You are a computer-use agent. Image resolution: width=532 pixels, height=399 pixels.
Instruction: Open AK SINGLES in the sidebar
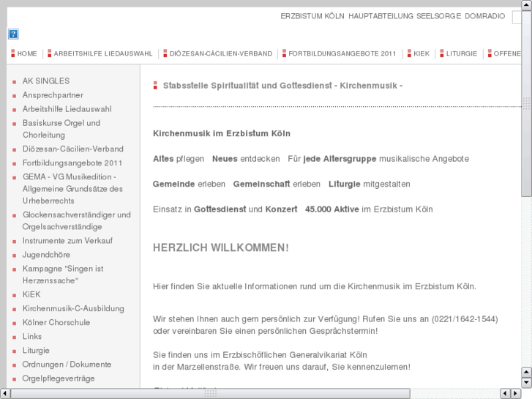[x=46, y=81]
